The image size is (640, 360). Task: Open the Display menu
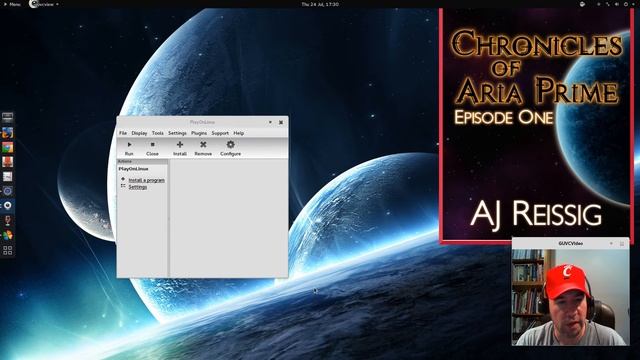139,133
